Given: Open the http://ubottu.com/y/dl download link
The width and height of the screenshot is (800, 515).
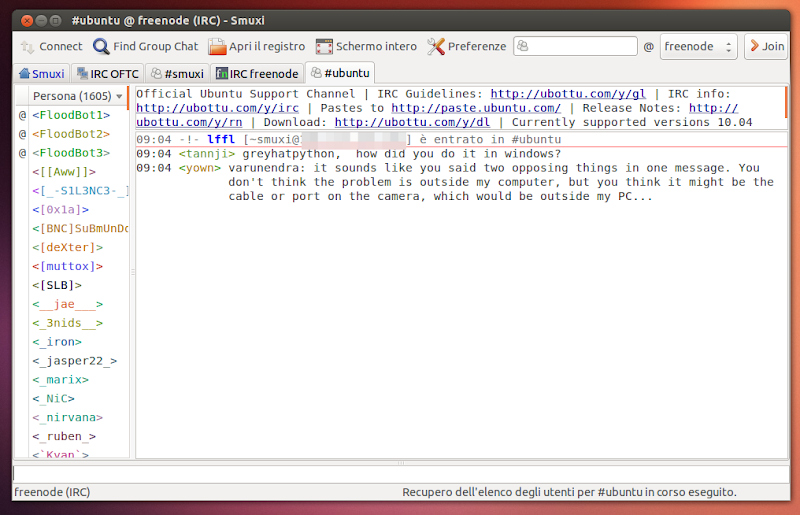Looking at the screenshot, I should (412, 122).
